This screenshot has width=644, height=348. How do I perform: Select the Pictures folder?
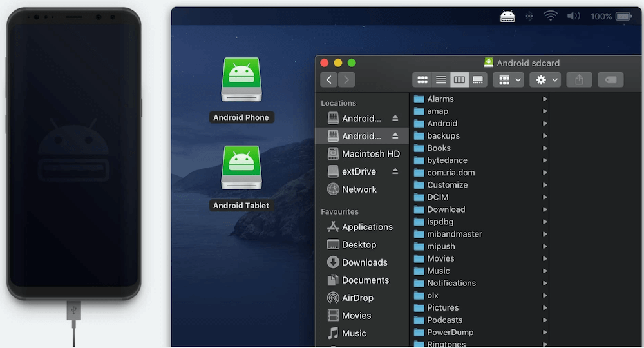click(x=480, y=308)
